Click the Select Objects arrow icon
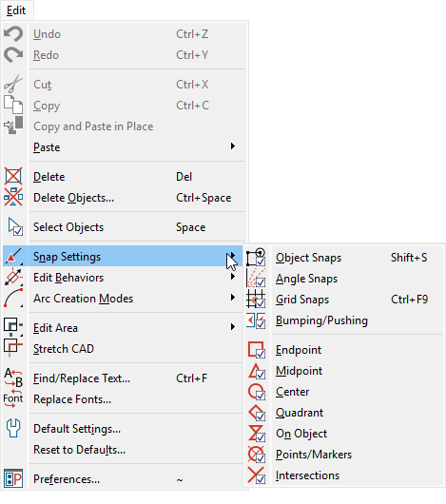 tap(15, 227)
